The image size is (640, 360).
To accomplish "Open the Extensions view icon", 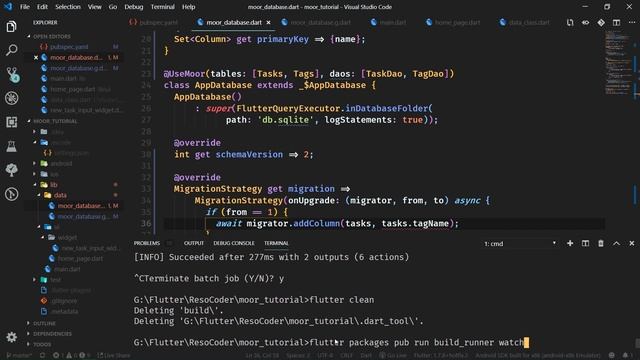I will click(11, 122).
